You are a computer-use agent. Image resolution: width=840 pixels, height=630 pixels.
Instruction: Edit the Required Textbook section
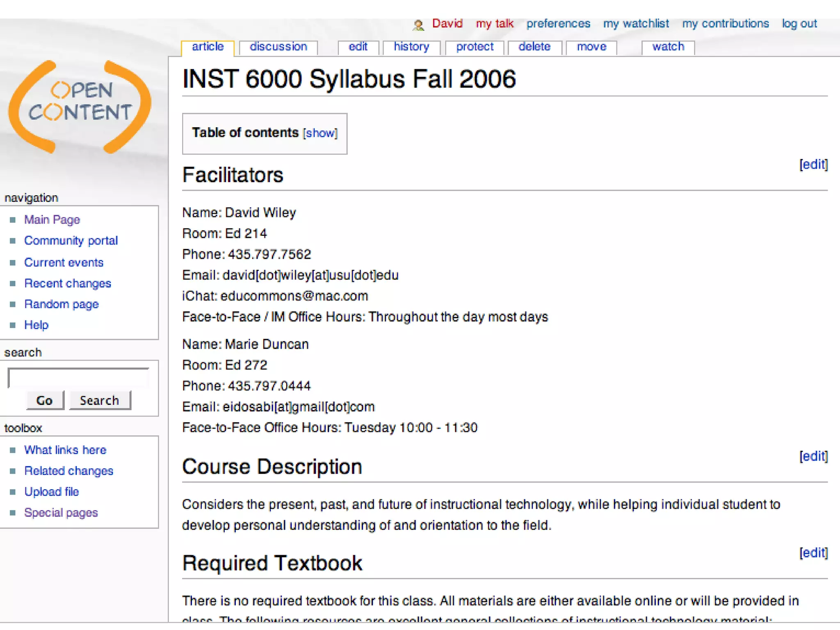813,552
